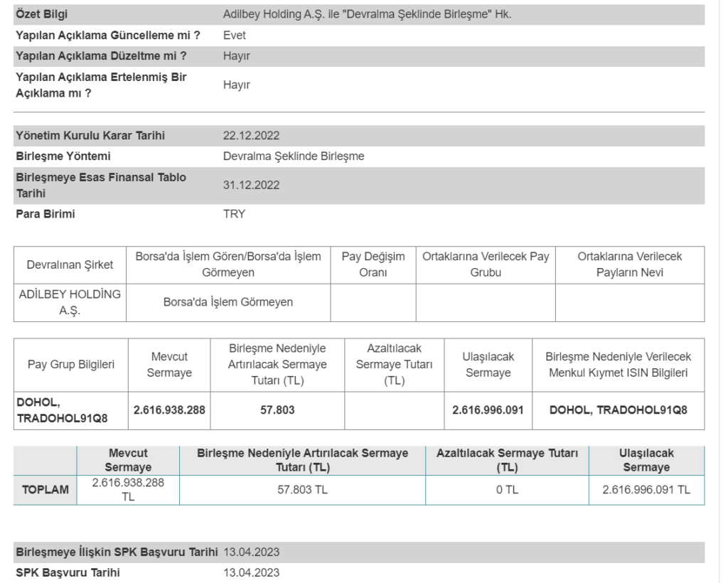Click the 'SPK Başvuru Tarihi' label in the last row
Screen dimensions: 728x583
point(68,573)
